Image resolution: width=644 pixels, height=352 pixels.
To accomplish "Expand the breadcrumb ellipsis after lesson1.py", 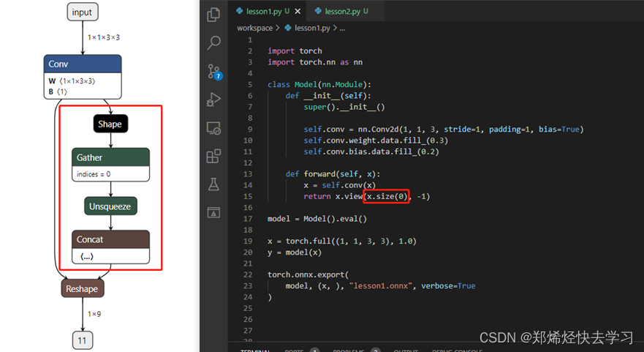I will pos(341,28).
